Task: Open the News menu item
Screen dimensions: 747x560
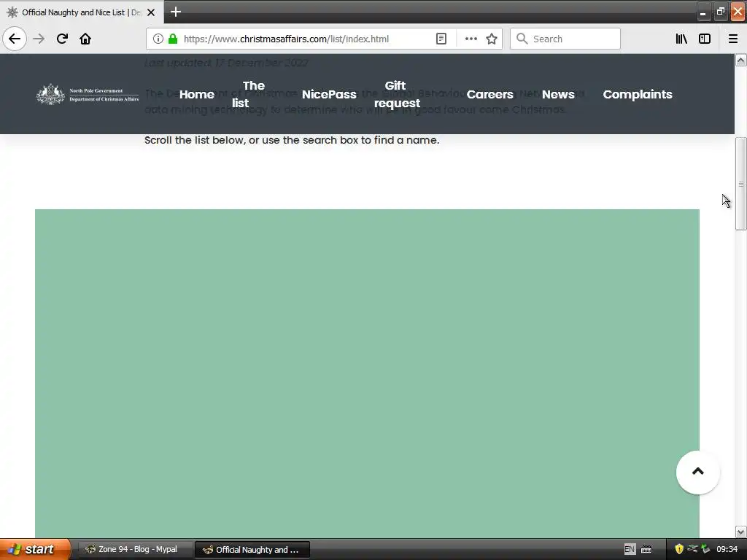Action: coord(558,94)
